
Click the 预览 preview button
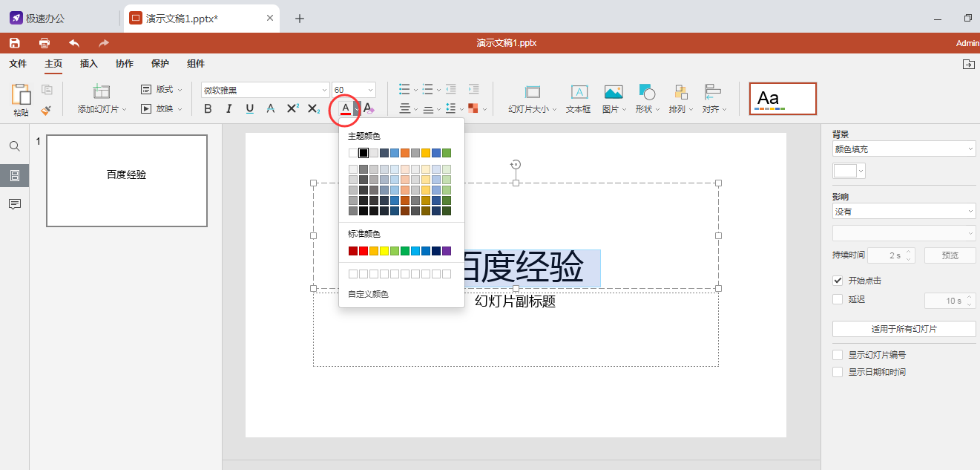point(950,255)
